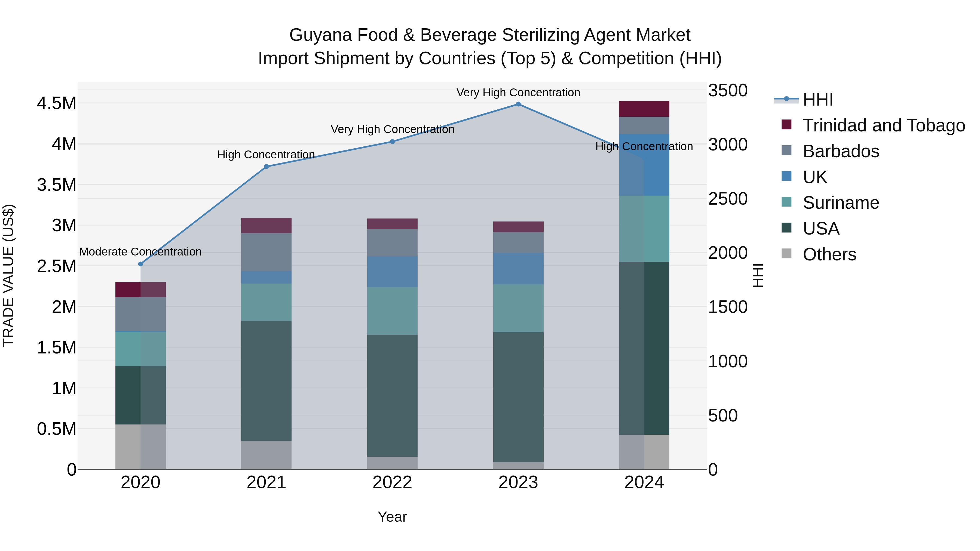Click 'Very High Concentration' label above 2022
The image size is (980, 551).
click(x=393, y=129)
